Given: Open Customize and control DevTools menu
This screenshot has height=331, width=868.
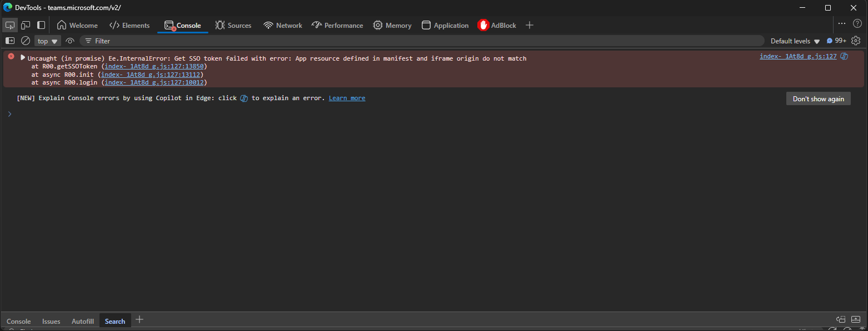Looking at the screenshot, I should click(x=842, y=23).
